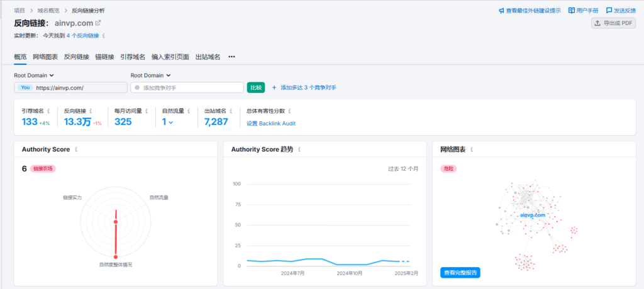Click info icon beside 反向链接 metric
This screenshot has width=644, height=289.
(91, 111)
